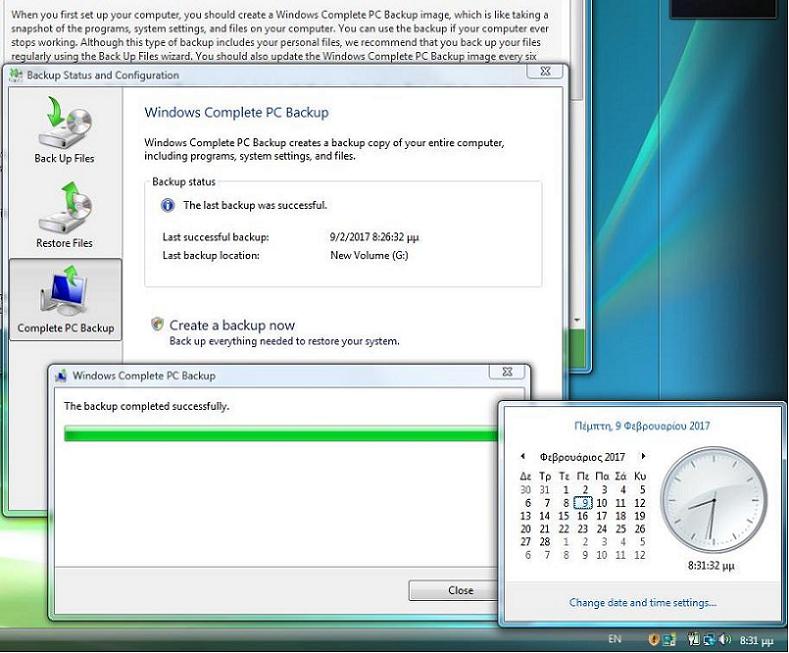Image resolution: width=789 pixels, height=653 pixels.
Task: Select day 19 in the calendar
Action: (640, 516)
